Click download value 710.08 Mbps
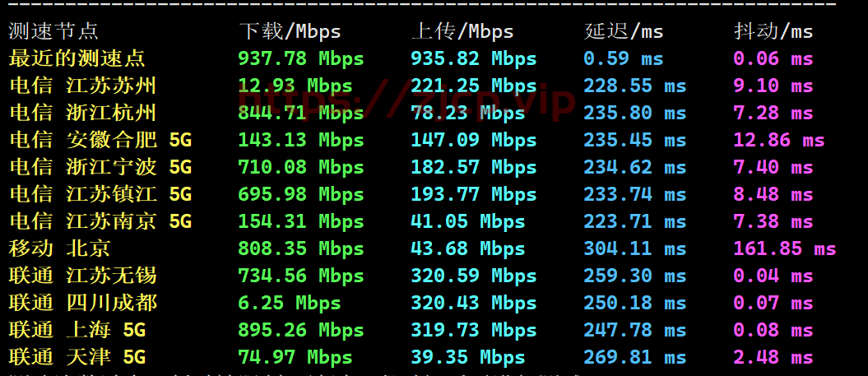868x376 pixels. 301,167
